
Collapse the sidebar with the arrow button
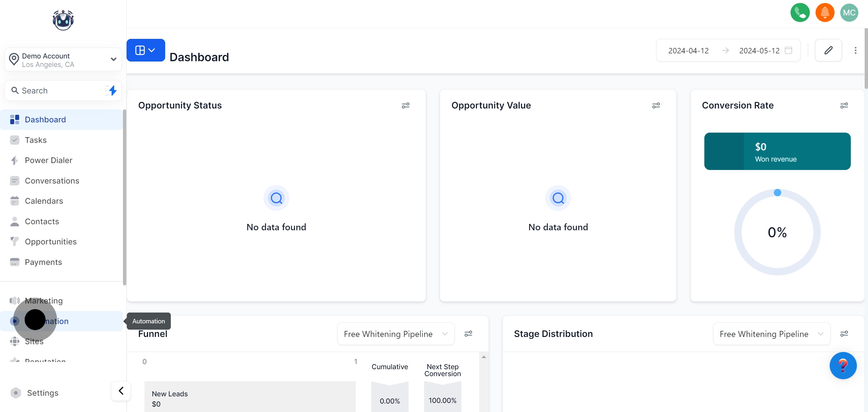121,390
